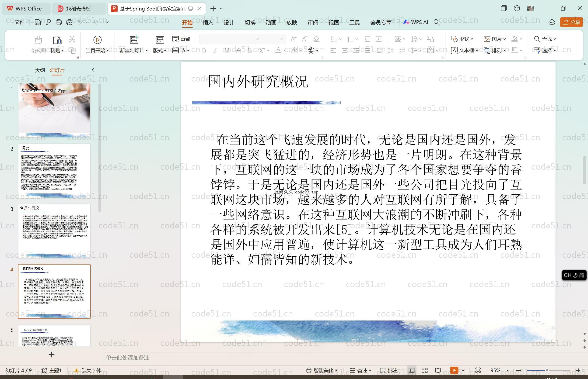588x379 pixels.
Task: Click the Copy icon below scissors
Action: (72, 50)
